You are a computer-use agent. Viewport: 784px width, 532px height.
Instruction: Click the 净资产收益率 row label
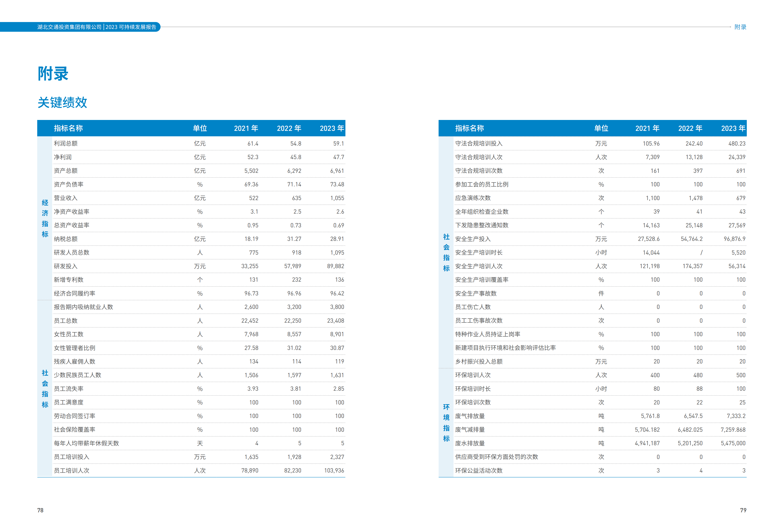coord(72,211)
